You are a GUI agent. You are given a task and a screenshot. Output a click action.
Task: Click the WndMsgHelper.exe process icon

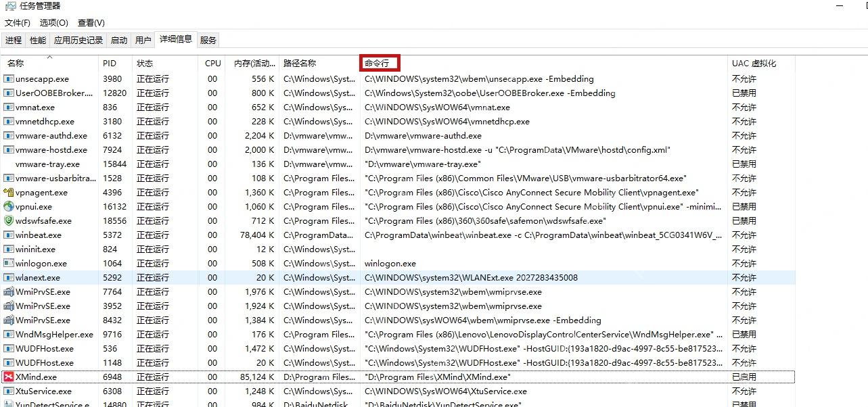pyautogui.click(x=9, y=335)
